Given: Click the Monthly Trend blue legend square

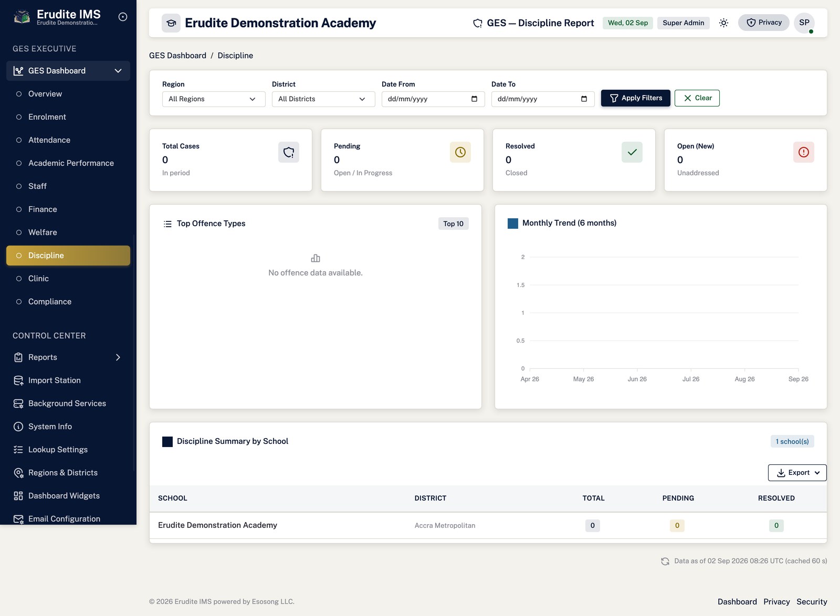Looking at the screenshot, I should (x=513, y=224).
